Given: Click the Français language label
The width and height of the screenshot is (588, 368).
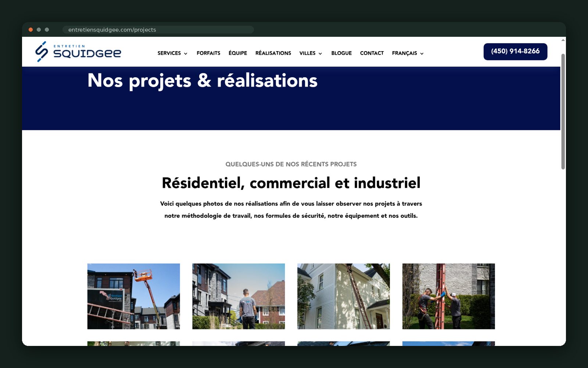Looking at the screenshot, I should point(404,53).
